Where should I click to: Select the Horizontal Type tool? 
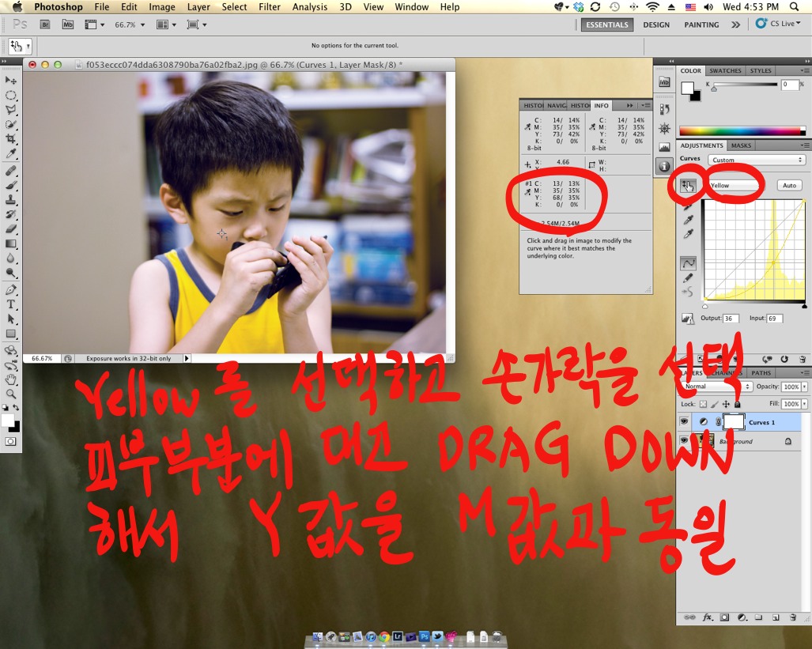11,304
